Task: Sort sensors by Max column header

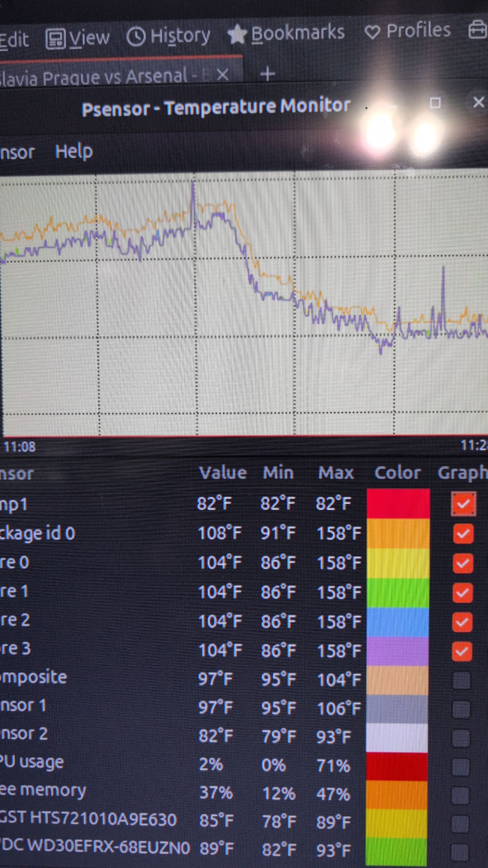Action: 336,473
